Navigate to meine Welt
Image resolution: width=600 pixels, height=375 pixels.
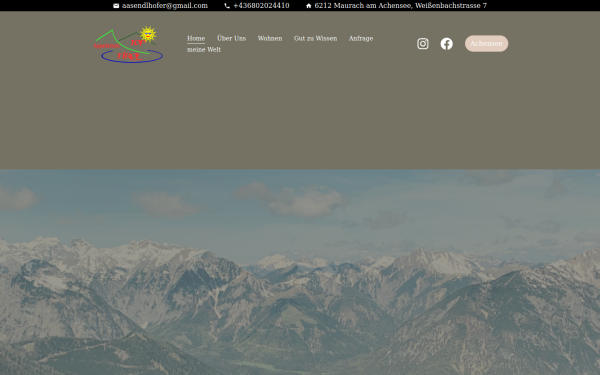point(204,49)
